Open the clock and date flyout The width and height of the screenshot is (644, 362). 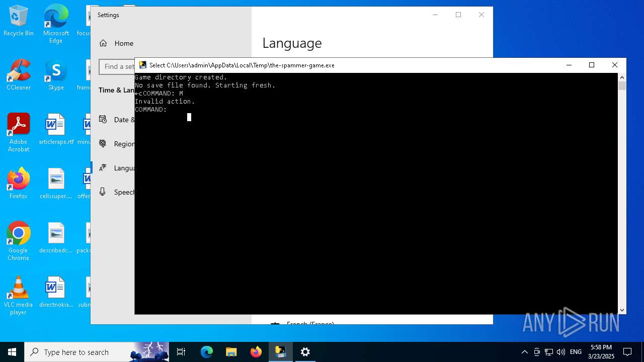click(601, 352)
